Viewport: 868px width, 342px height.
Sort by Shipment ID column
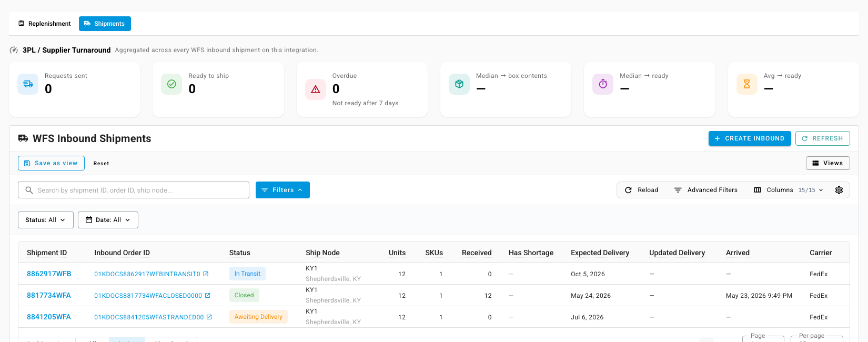[47, 253]
